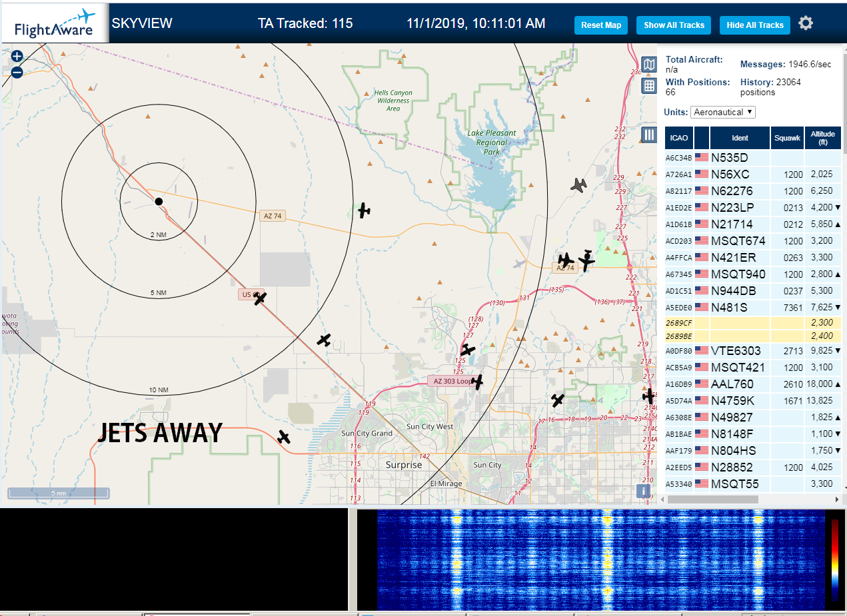The width and height of the screenshot is (847, 616).
Task: Click the SKYVIEW title text
Action: [x=142, y=23]
